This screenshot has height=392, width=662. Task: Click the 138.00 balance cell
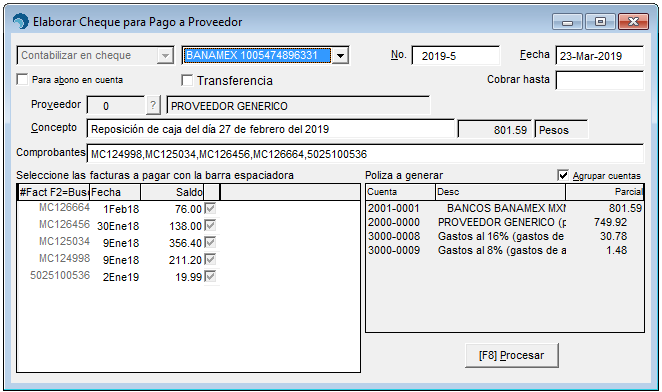[x=185, y=226]
